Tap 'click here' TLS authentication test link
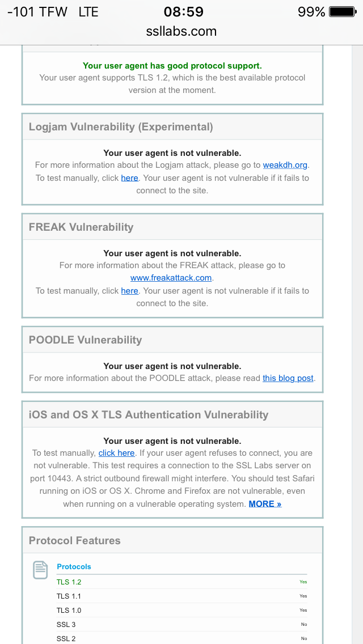 [x=116, y=453]
